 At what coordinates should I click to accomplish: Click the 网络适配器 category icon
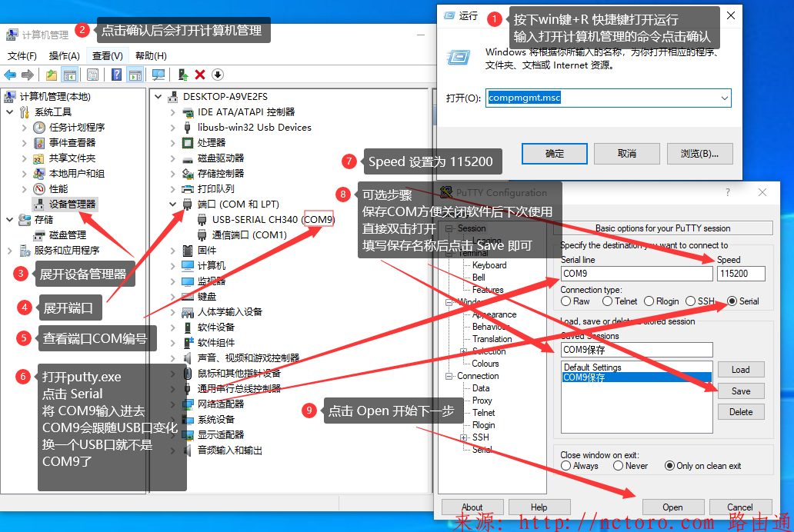coord(188,404)
